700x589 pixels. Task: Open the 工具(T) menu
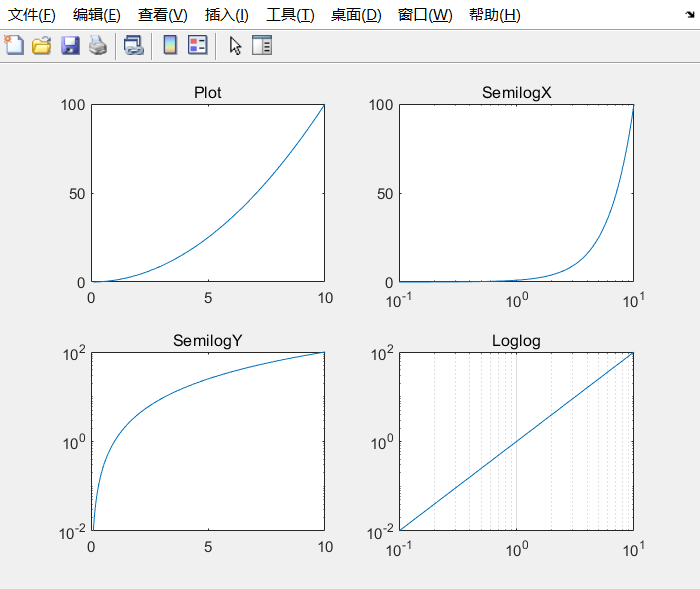pyautogui.click(x=290, y=15)
